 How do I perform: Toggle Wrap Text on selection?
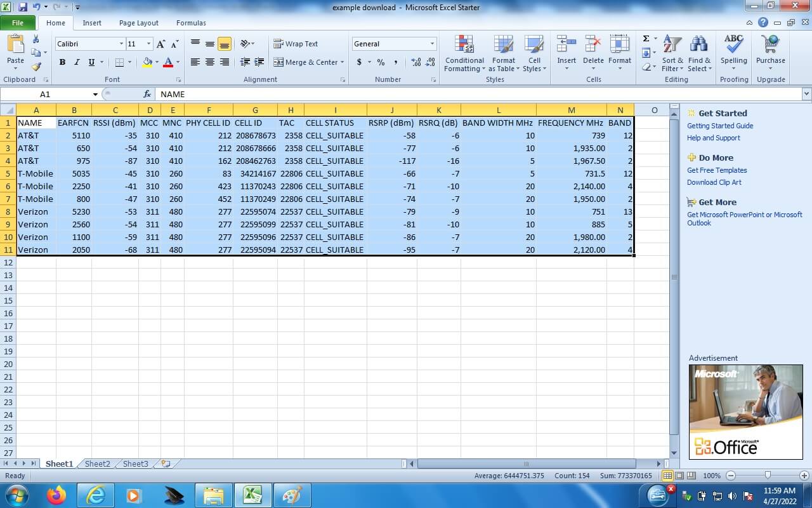pos(296,44)
